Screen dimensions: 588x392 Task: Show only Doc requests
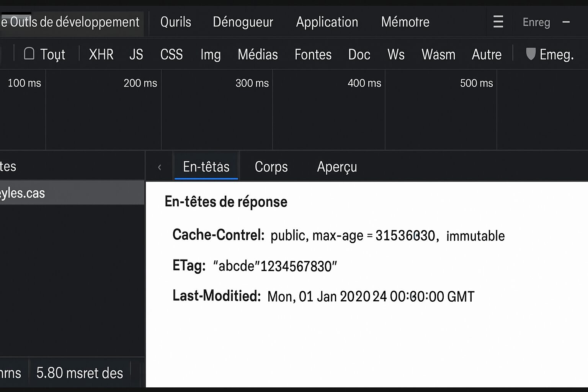pyautogui.click(x=359, y=54)
